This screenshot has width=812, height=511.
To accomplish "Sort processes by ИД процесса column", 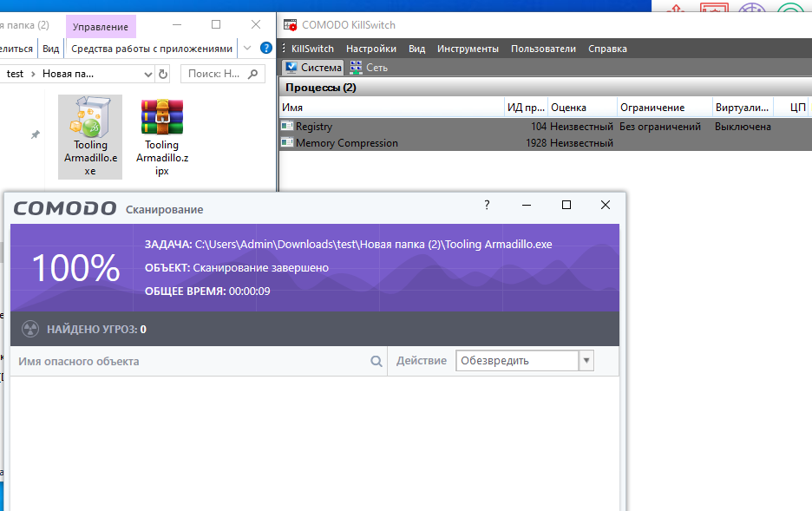I will [x=526, y=108].
